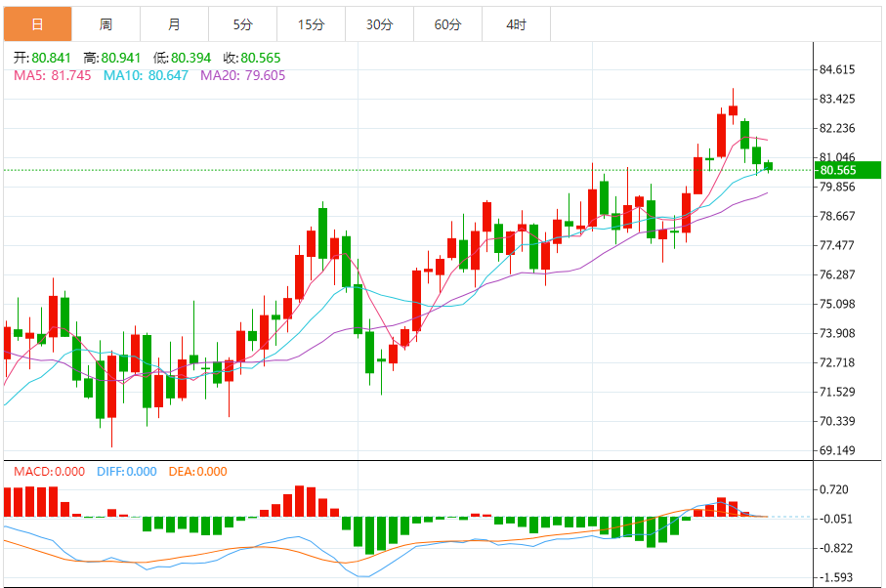Click the DIFF:0.000 indicator label
The width and height of the screenshot is (886, 588).
click(127, 472)
